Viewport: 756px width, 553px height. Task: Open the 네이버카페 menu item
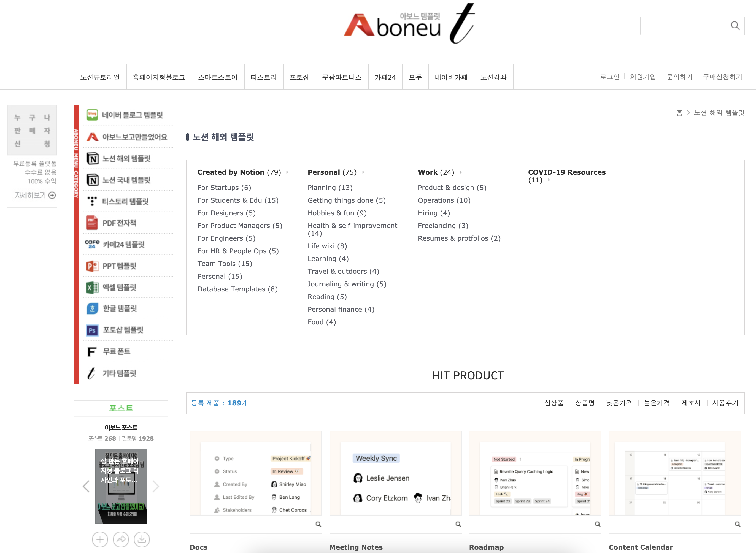(451, 77)
